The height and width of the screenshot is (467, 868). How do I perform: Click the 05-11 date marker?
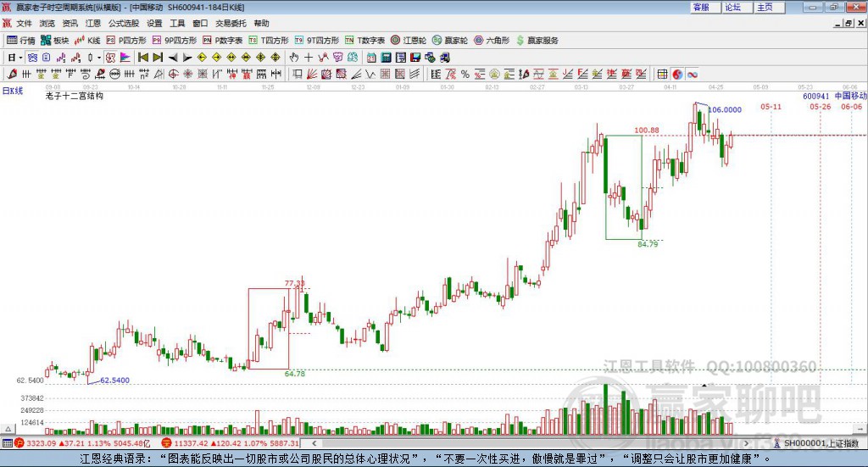coord(771,107)
